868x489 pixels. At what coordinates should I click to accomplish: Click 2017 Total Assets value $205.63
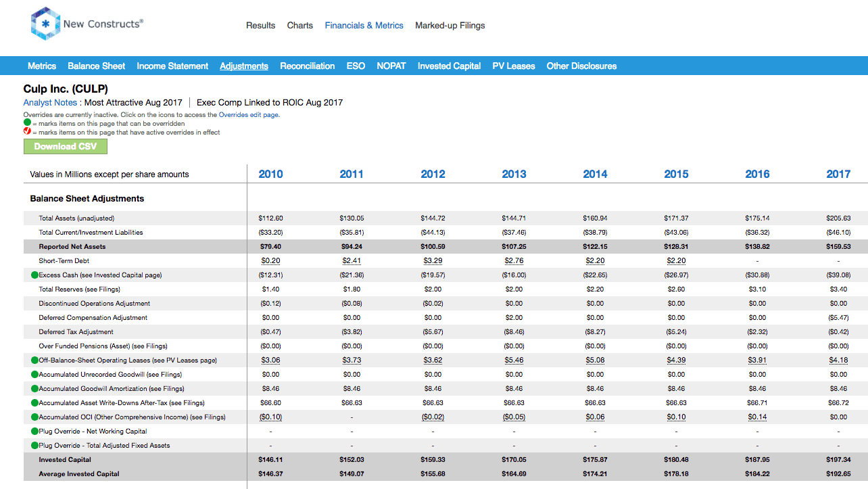pyautogui.click(x=838, y=218)
